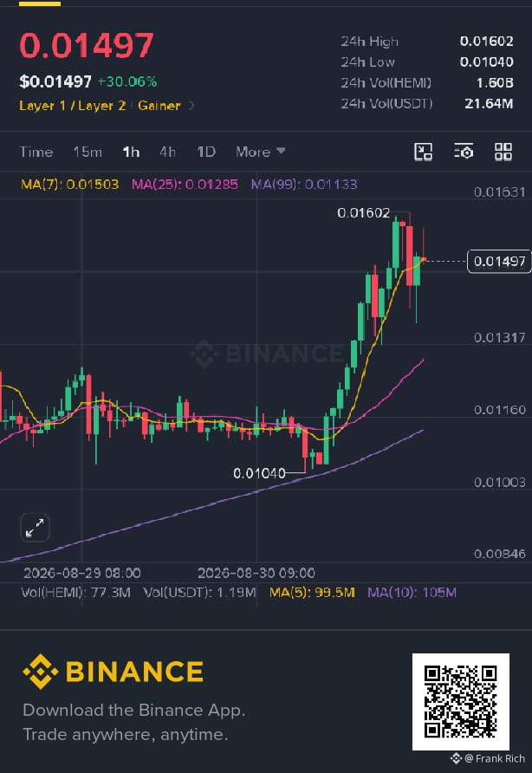Tap the 2026-08-30 09:00 time label
The width and height of the screenshot is (532, 773).
256,573
